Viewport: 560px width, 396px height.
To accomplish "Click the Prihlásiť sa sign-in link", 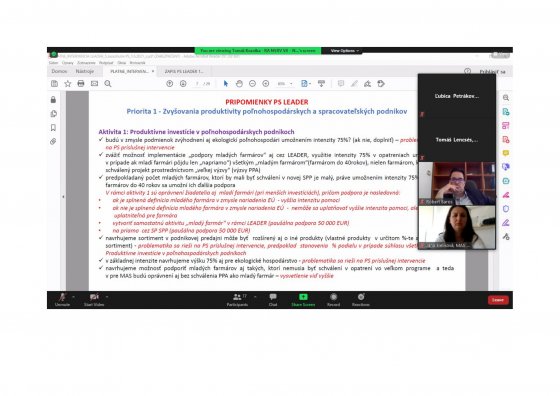I will point(492,71).
